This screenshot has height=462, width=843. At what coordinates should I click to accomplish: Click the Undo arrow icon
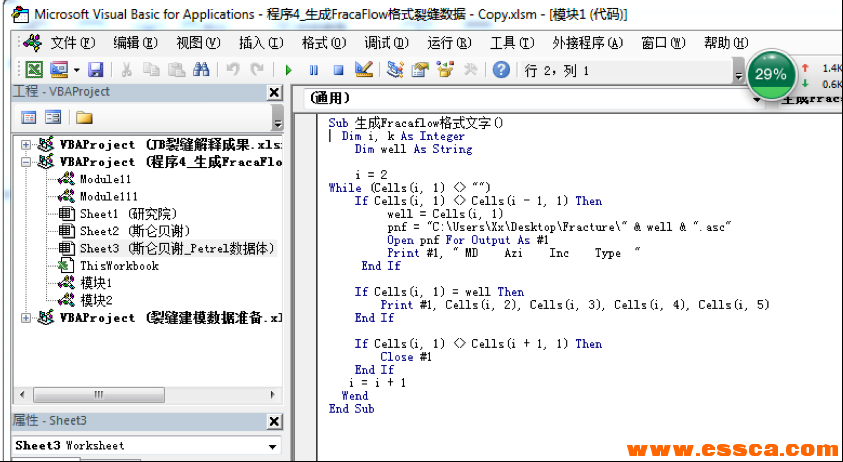point(232,69)
